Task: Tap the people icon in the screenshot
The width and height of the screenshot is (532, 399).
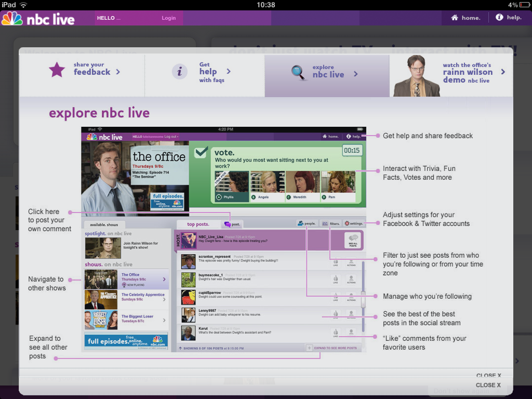Action: [301, 223]
